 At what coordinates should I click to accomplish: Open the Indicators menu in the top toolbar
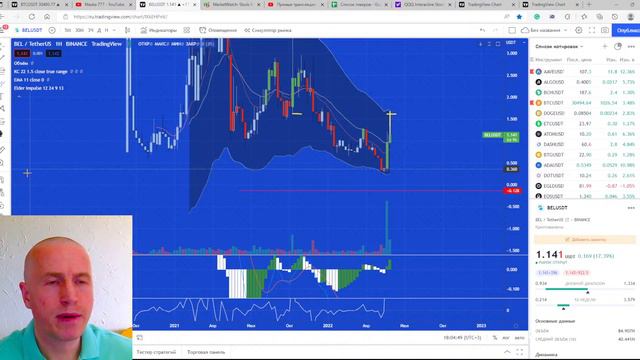pos(158,30)
